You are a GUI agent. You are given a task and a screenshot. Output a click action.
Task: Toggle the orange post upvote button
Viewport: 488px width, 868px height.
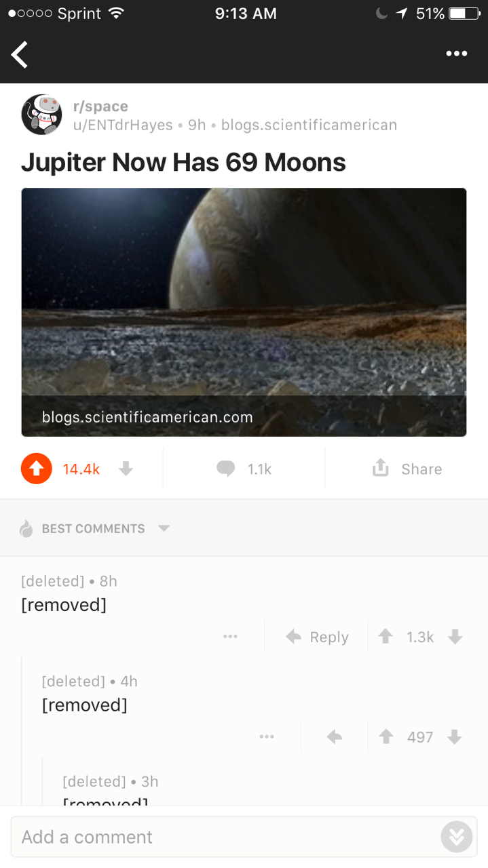click(x=37, y=469)
